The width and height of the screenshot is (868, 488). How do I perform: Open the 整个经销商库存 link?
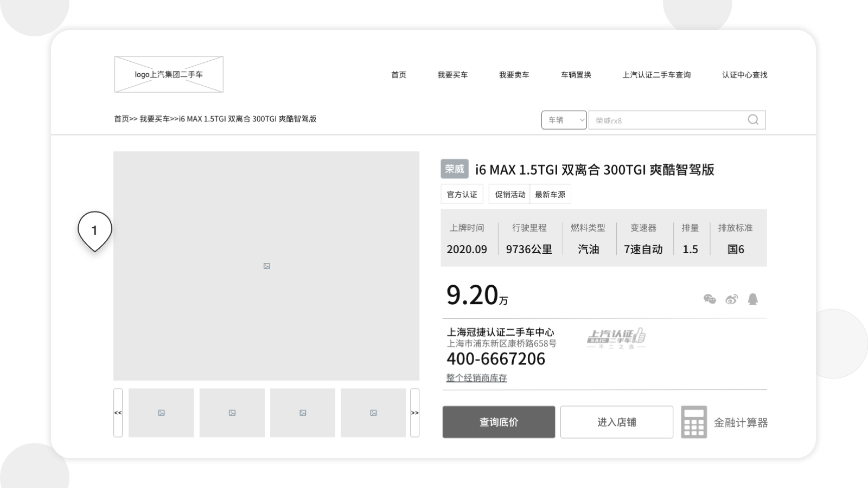476,377
